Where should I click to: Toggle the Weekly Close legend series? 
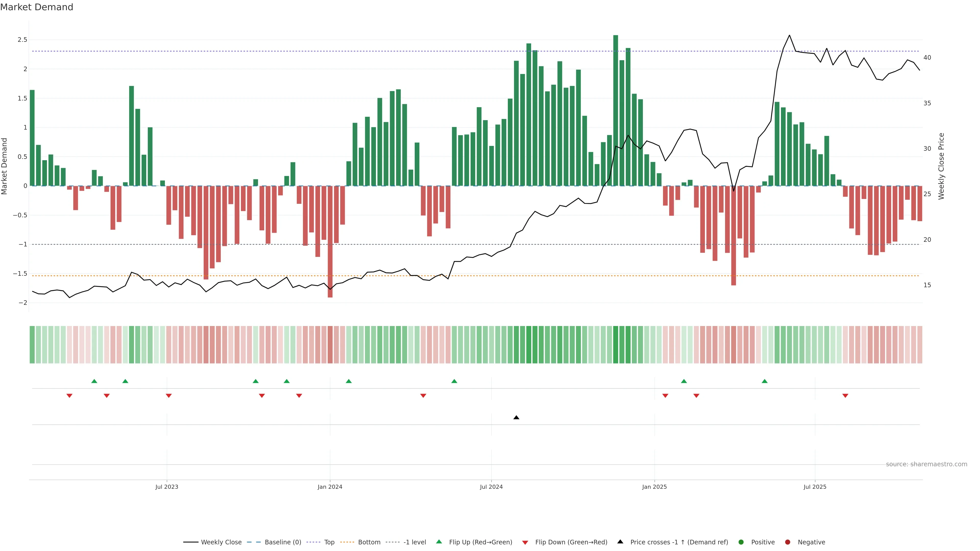221,542
